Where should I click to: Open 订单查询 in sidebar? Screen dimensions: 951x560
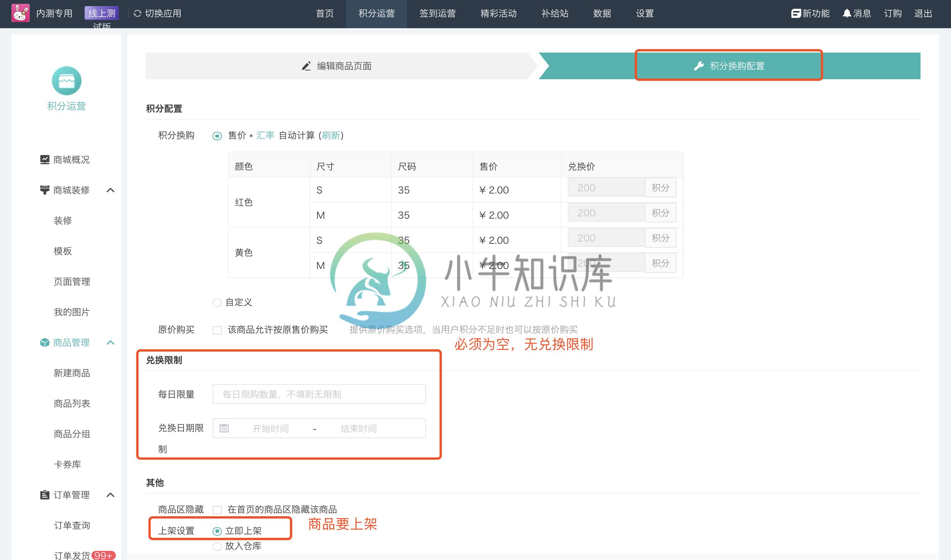point(72,525)
